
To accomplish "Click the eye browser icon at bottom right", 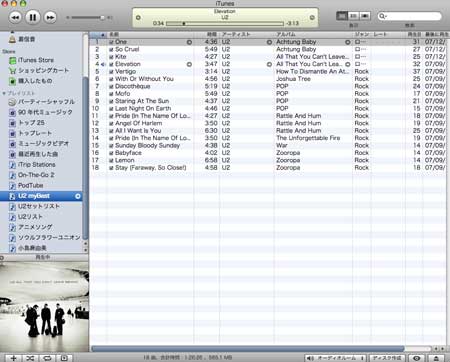I will coord(417,358).
